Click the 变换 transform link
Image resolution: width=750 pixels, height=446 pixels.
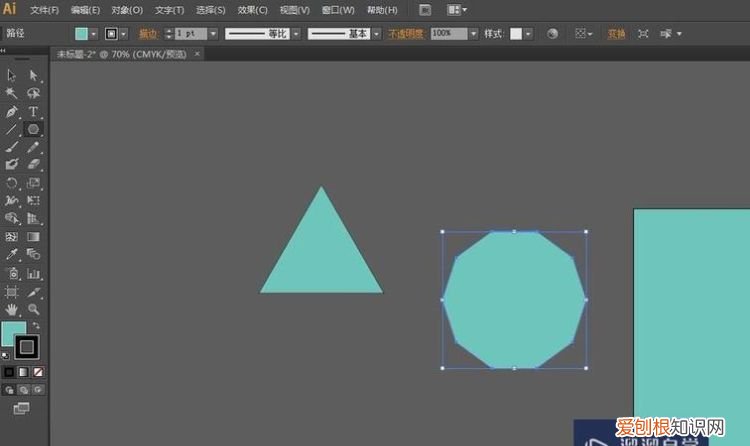click(616, 33)
